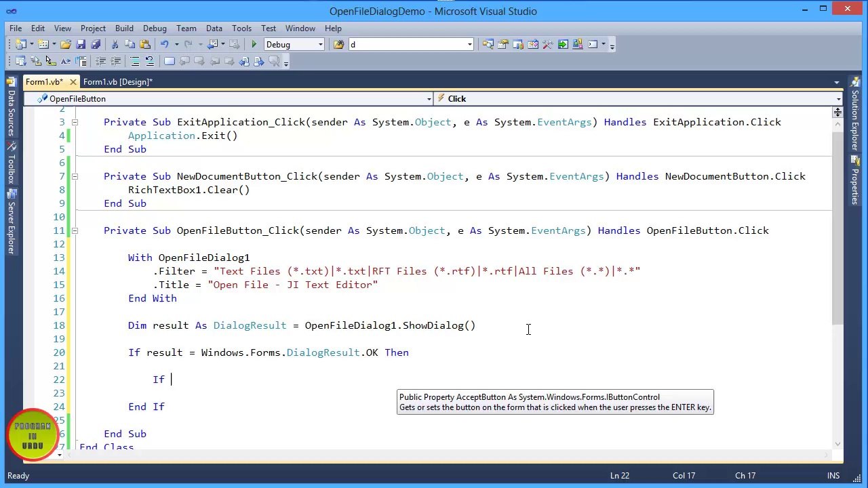
Task: Open the Start Page green arrow icon
Action: coord(563,45)
